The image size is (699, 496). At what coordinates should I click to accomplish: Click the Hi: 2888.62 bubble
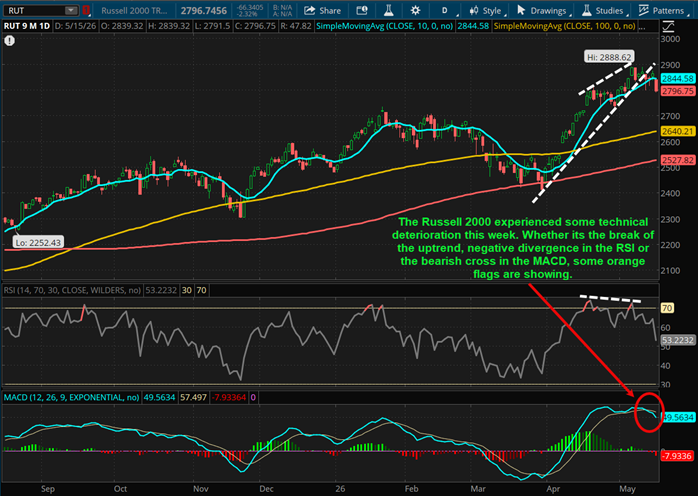pyautogui.click(x=609, y=57)
